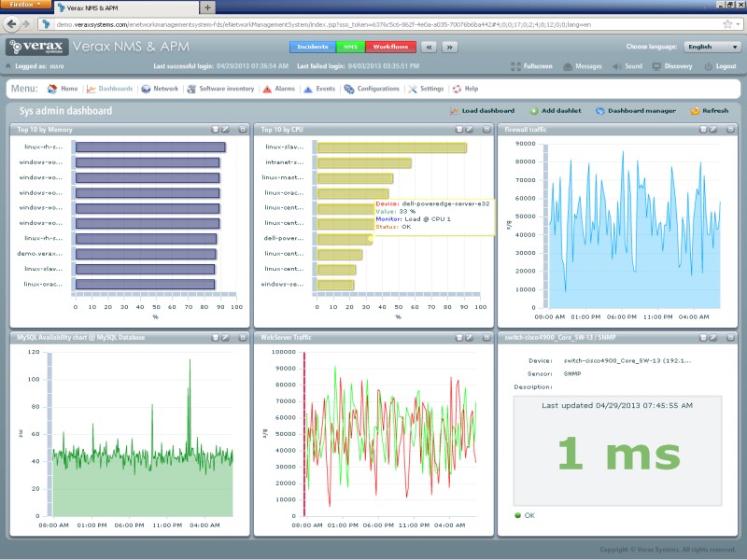
Task: Click the blue Incidents button
Action: point(313,47)
